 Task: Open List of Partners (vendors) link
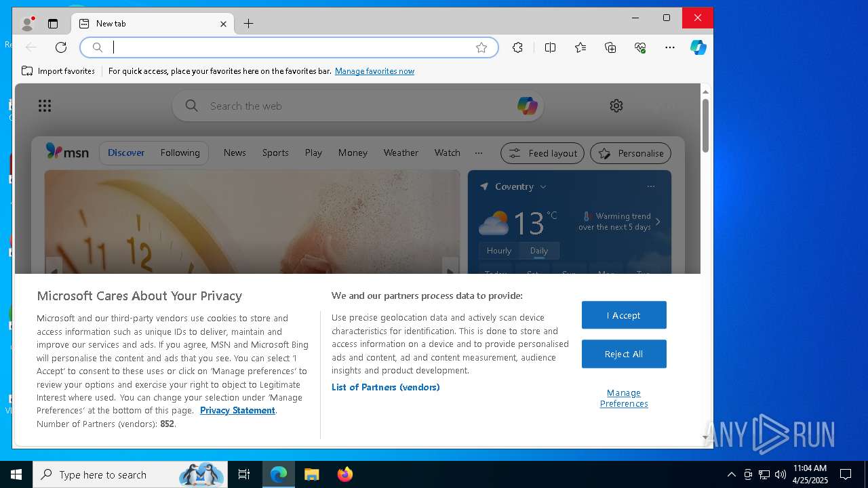tap(385, 387)
